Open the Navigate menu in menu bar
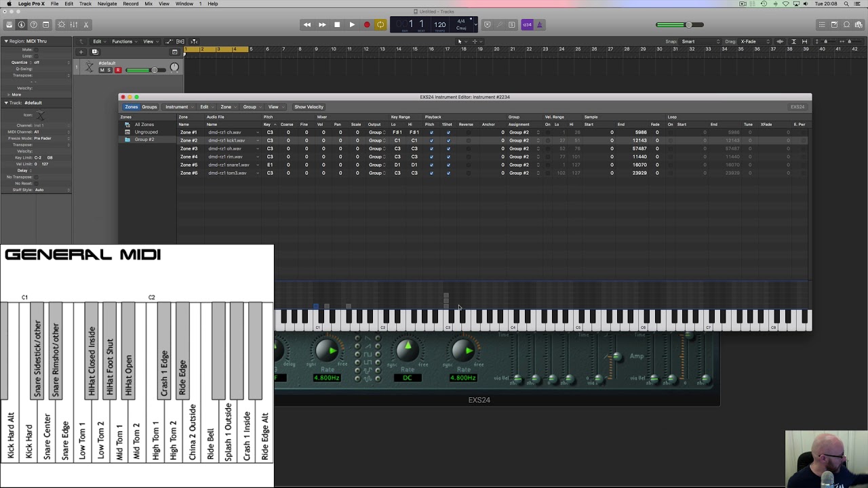868x488 pixels. coord(107,4)
